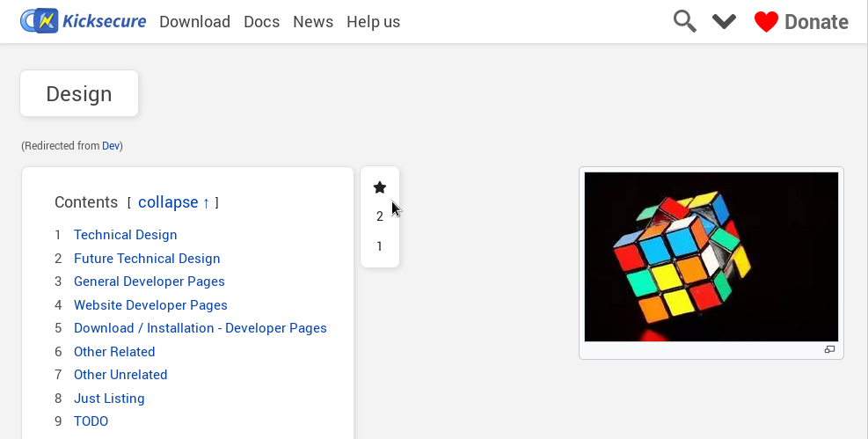Collapse the Contents table

pyautogui.click(x=173, y=202)
